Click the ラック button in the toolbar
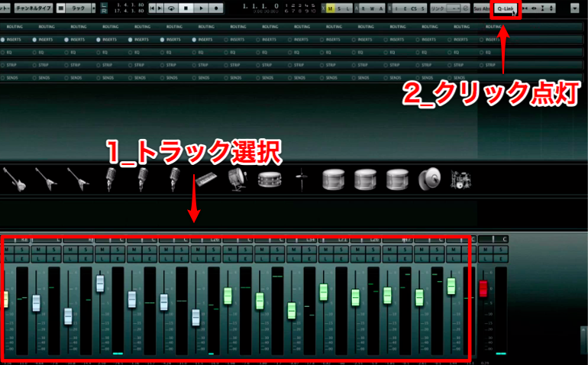The image size is (588, 365). point(78,8)
